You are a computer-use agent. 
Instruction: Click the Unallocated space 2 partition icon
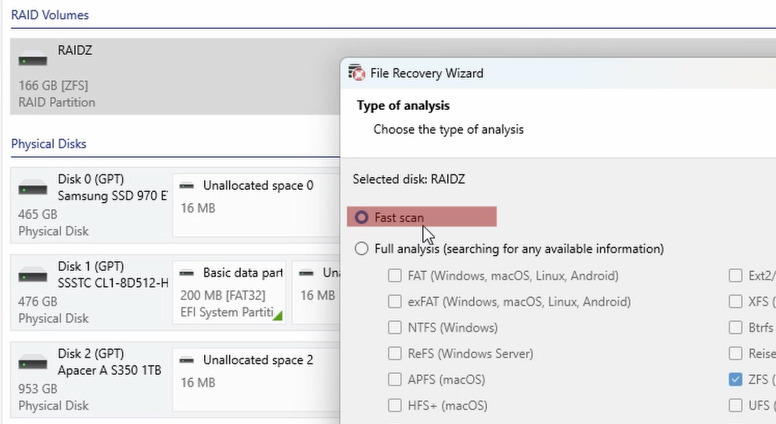click(187, 360)
